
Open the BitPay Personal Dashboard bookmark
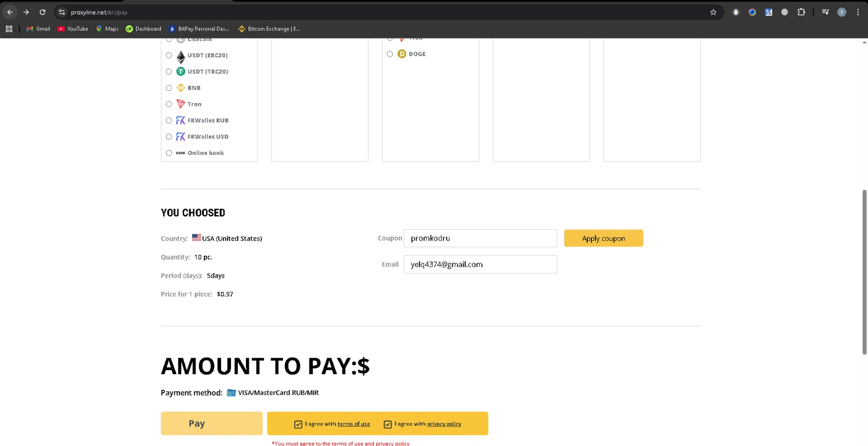[x=199, y=29]
